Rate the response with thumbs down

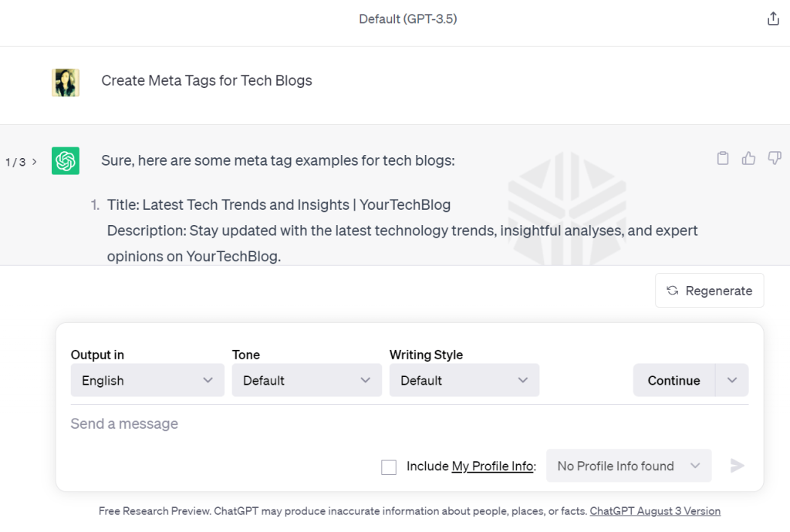click(x=775, y=157)
